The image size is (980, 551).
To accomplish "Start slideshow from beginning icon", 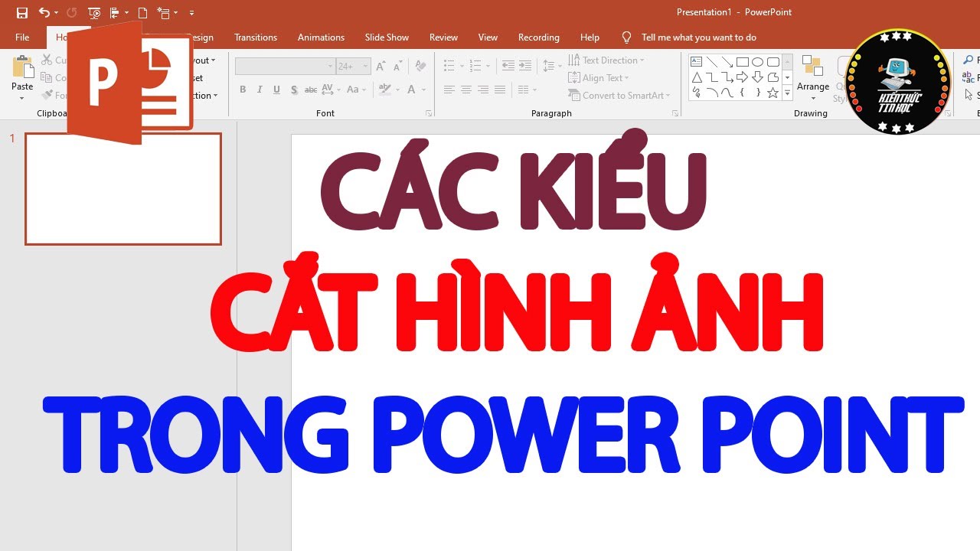I will (94, 13).
